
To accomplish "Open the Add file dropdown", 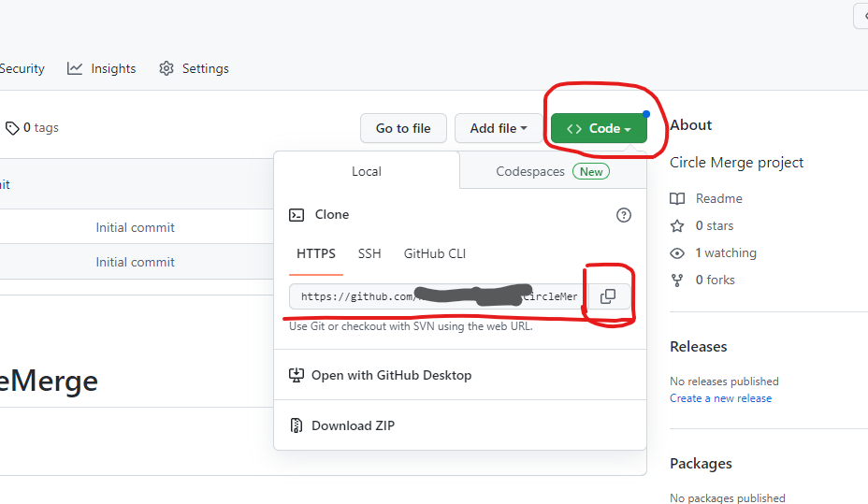I will (499, 128).
